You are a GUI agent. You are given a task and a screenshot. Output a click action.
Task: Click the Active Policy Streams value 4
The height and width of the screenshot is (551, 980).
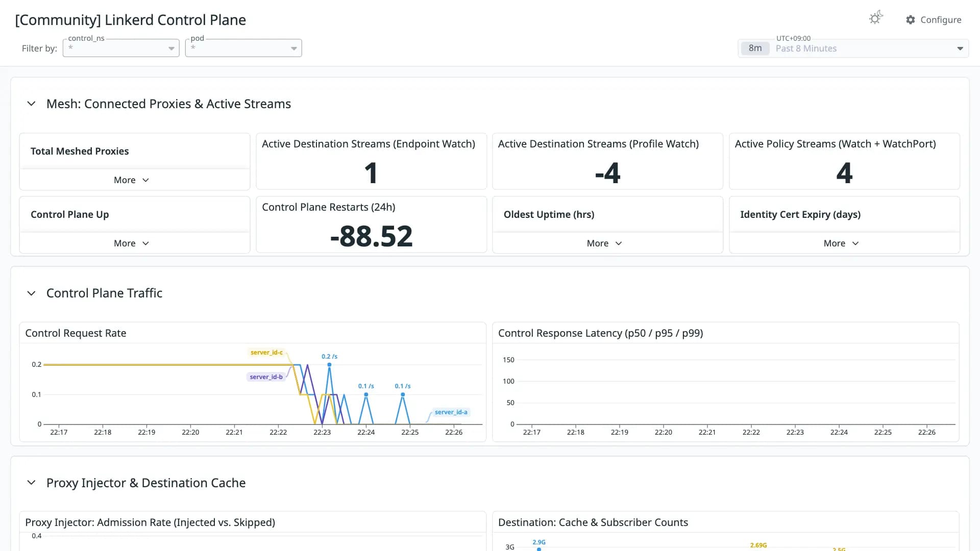(844, 173)
